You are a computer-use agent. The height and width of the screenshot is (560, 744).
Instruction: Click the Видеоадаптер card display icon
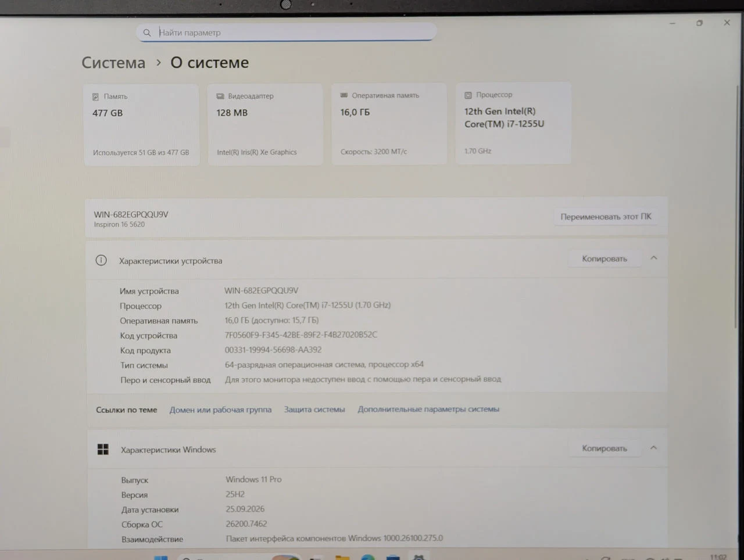pos(220,96)
